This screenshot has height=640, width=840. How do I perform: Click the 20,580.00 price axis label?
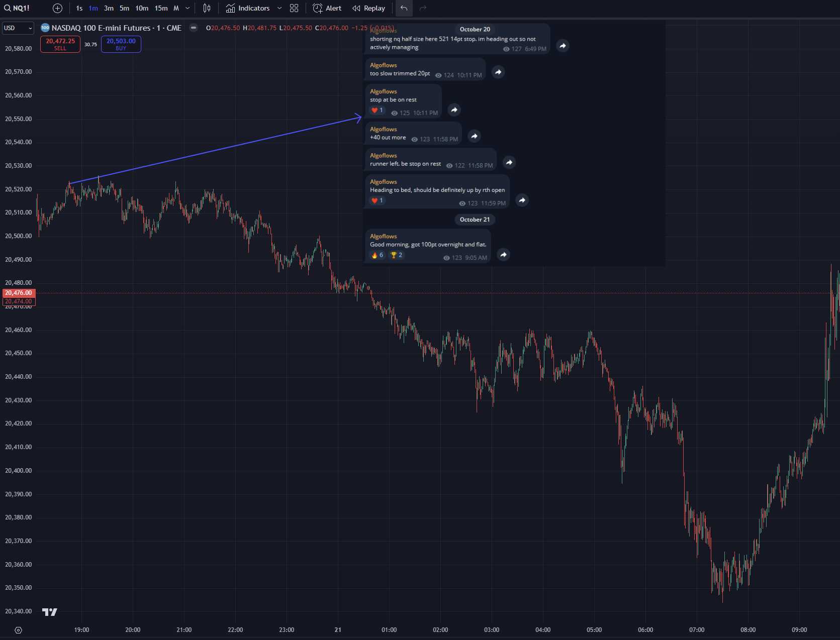(x=19, y=49)
